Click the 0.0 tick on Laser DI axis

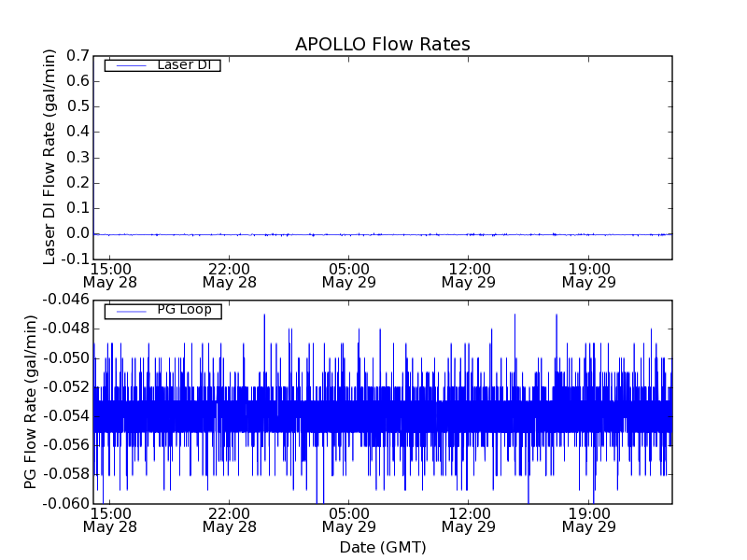(76, 234)
